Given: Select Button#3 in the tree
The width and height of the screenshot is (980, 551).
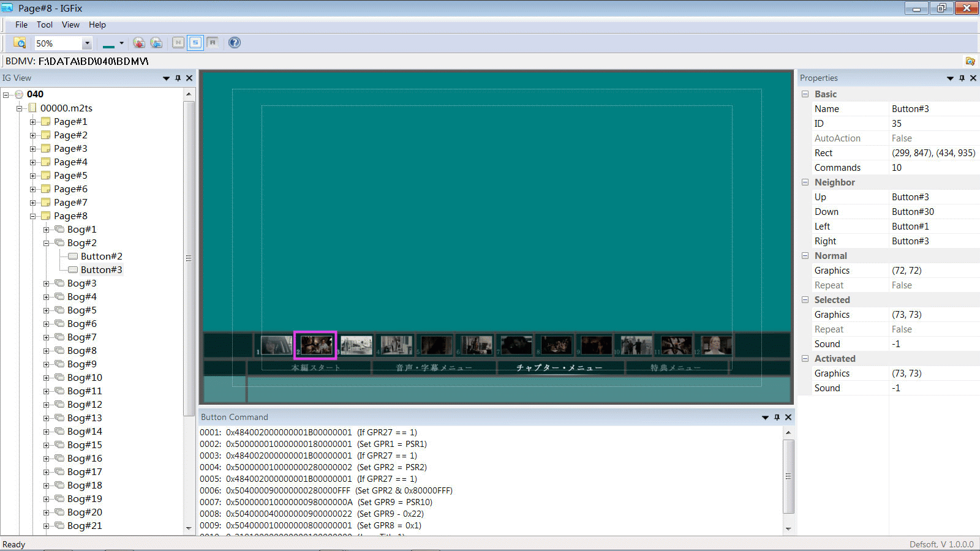Looking at the screenshot, I should (101, 270).
